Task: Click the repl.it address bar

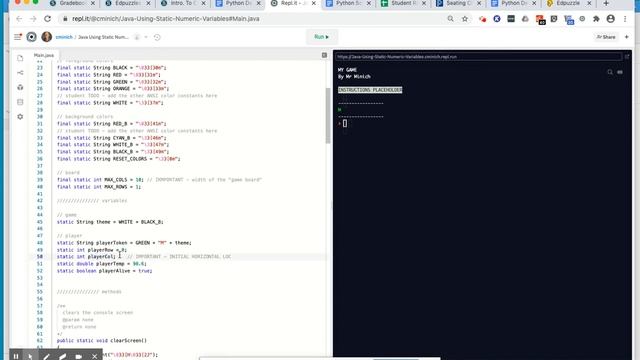Action: tap(253, 19)
